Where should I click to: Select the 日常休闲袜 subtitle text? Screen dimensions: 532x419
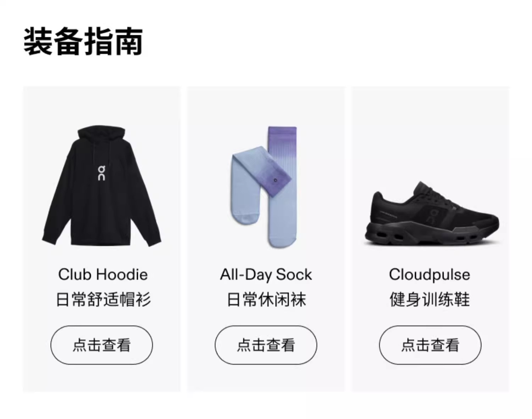(x=266, y=299)
